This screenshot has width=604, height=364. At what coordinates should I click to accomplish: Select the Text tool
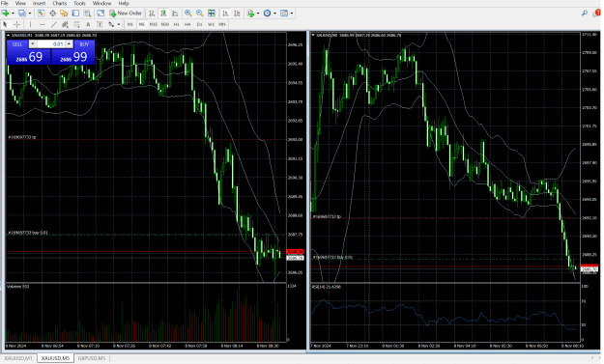[x=88, y=24]
